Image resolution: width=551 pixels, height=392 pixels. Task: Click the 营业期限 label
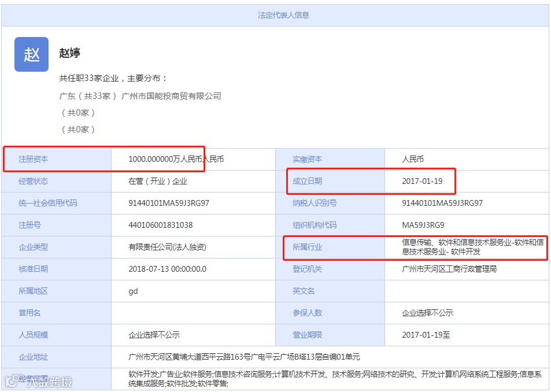point(307,335)
